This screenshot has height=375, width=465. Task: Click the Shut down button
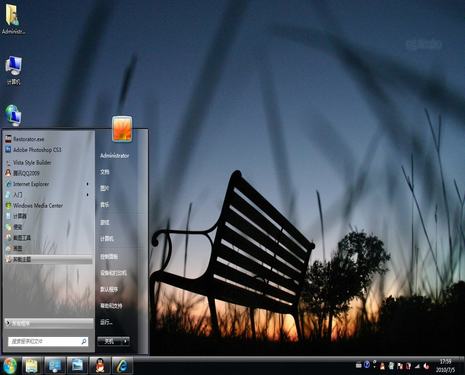pos(109,341)
